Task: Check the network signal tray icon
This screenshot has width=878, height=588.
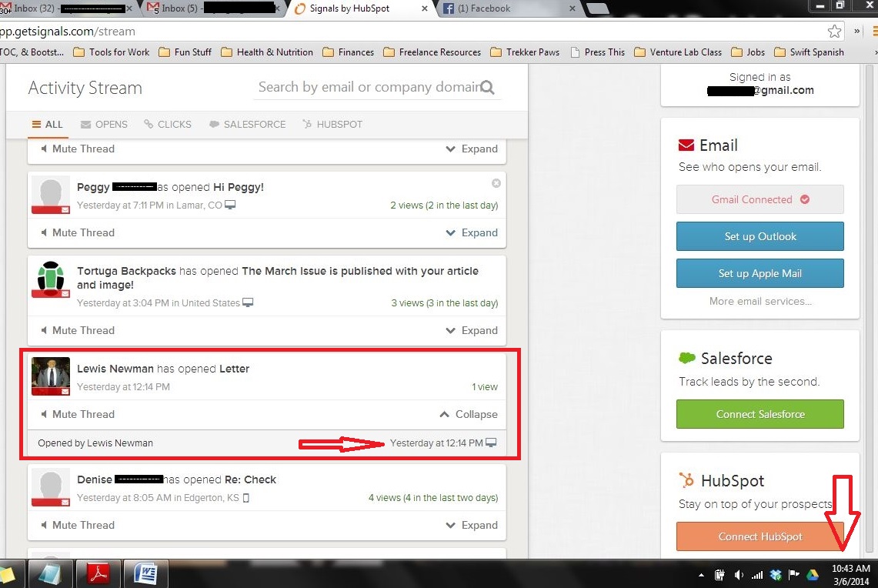Action: pos(757,575)
